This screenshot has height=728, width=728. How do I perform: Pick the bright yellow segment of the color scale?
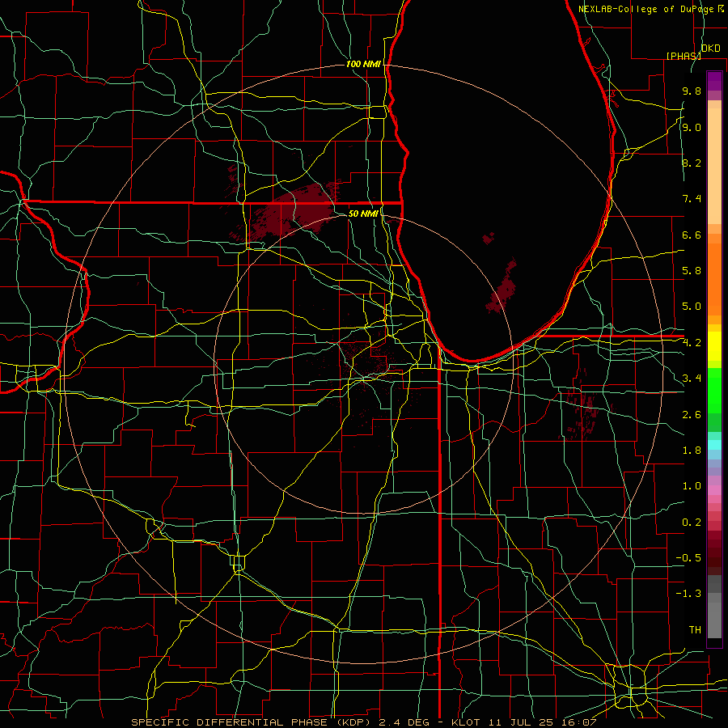[x=714, y=346]
